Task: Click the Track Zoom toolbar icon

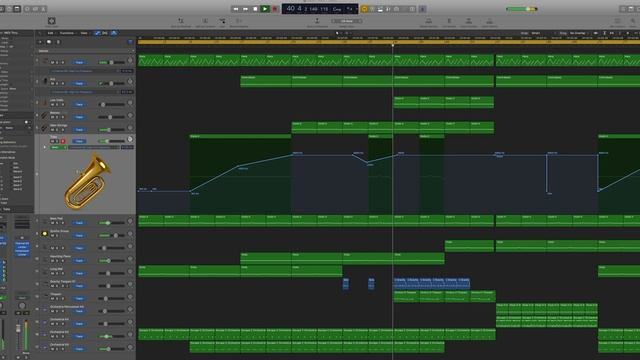Action: (x=51, y=21)
